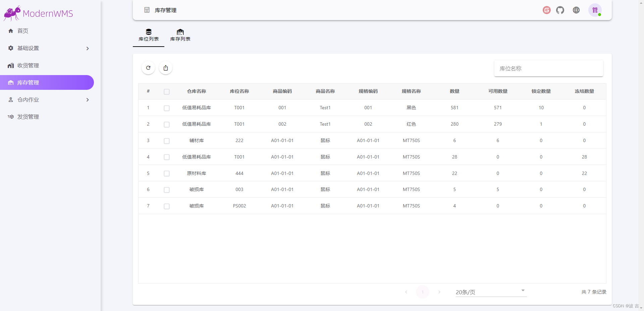Check row 6 checkbox for location 003
Screen dimensions: 644x311
click(167, 190)
